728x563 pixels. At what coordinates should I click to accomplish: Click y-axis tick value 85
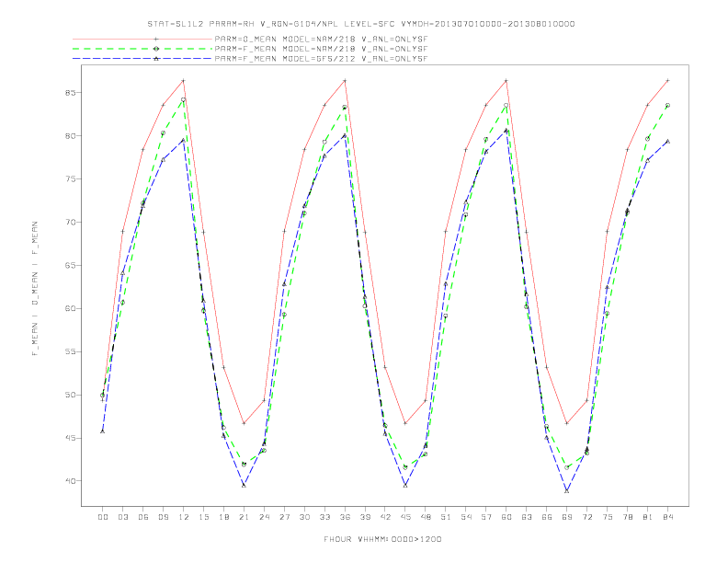(70, 92)
